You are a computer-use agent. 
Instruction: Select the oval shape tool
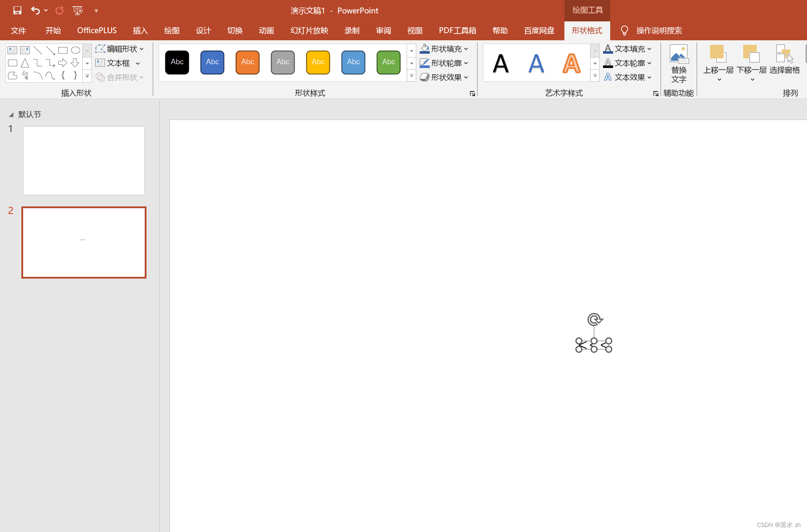click(x=76, y=50)
